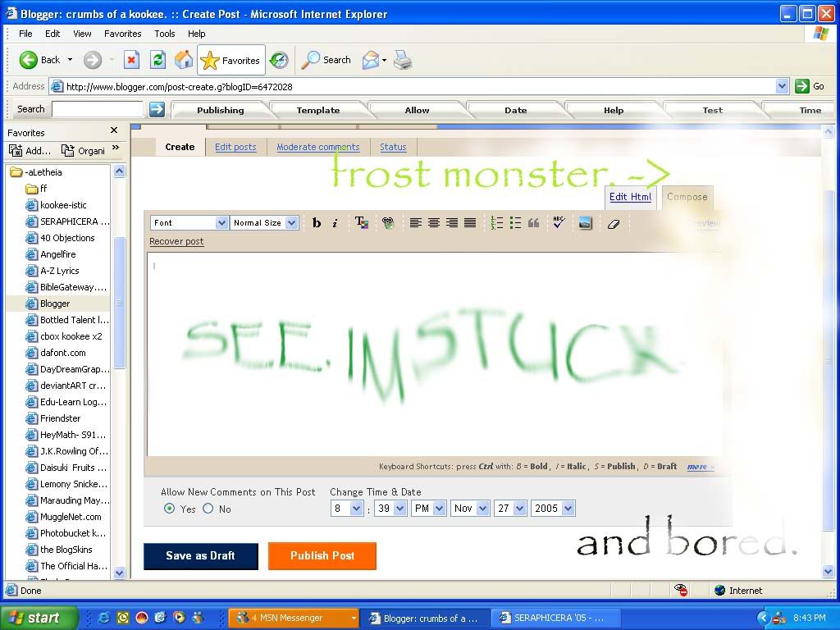Click the Recover post link
Viewport: 840px width, 630px height.
pos(176,241)
